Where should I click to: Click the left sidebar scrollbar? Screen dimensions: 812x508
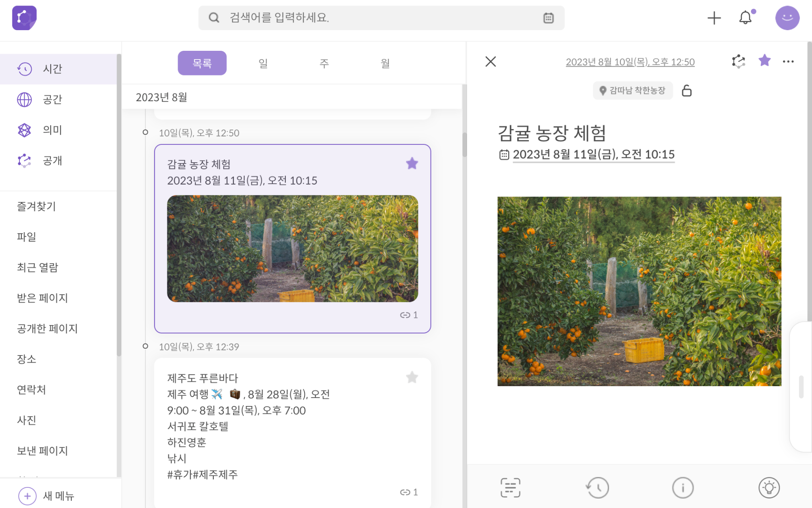click(x=119, y=205)
